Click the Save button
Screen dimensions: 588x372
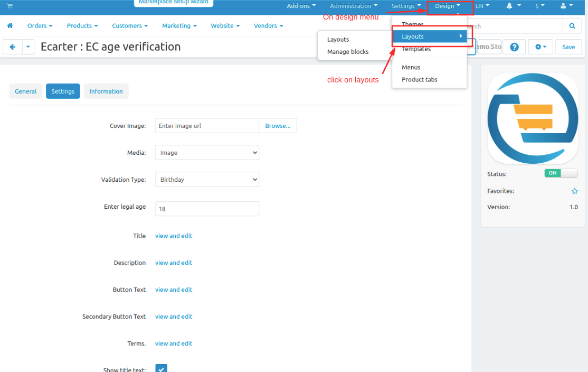coord(568,47)
